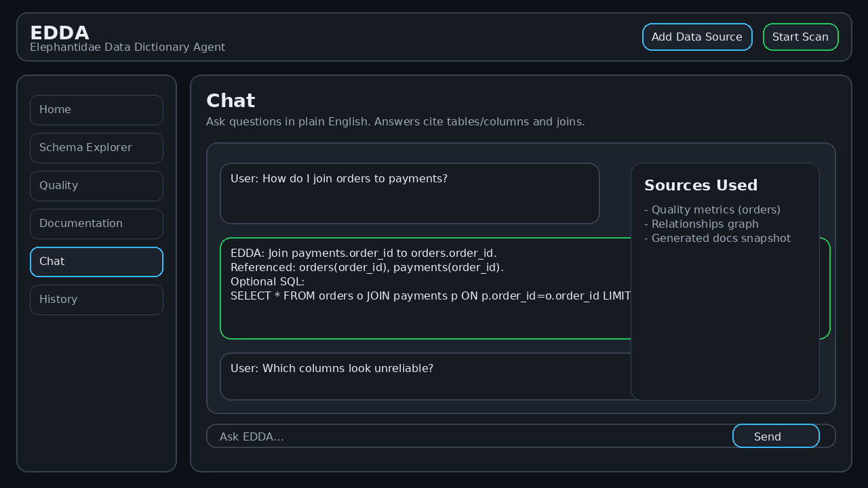Select the Quality section

pos(96,186)
